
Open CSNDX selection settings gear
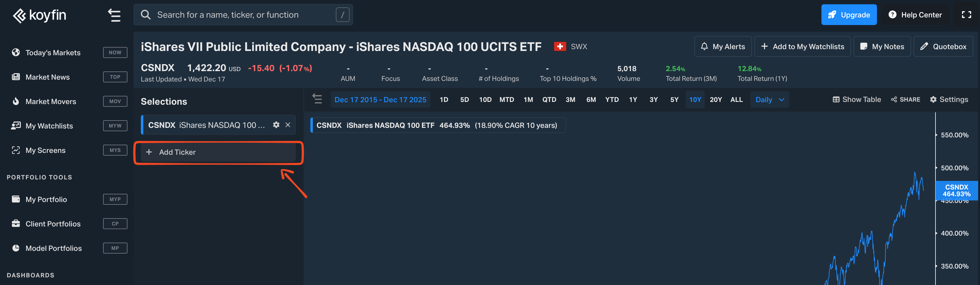276,125
